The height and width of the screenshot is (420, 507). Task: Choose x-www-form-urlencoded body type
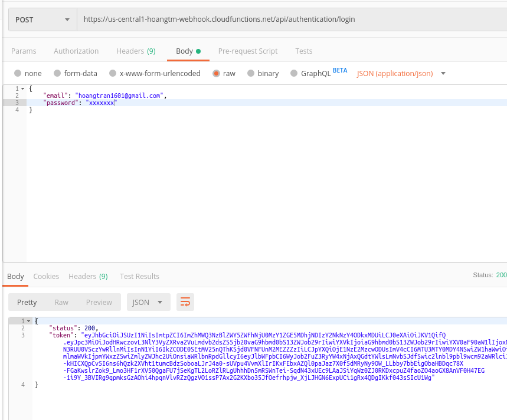pos(112,74)
